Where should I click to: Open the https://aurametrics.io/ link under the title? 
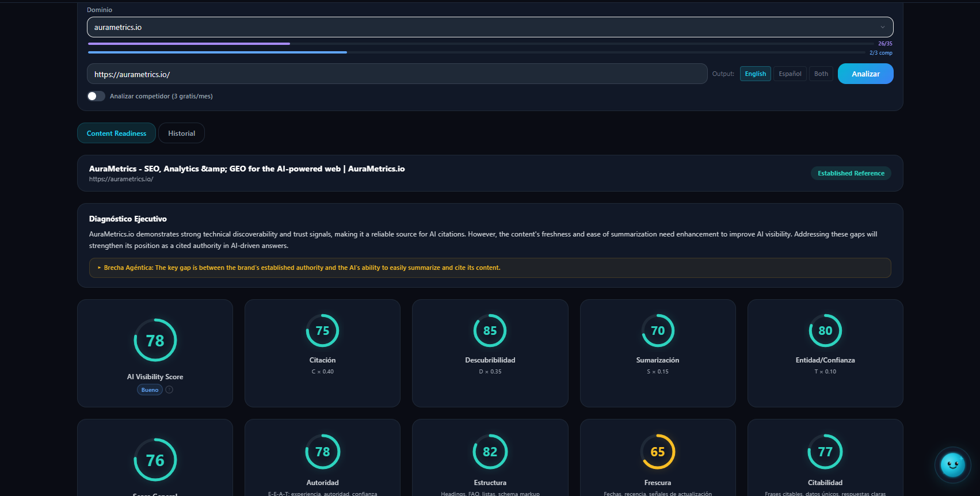point(121,179)
